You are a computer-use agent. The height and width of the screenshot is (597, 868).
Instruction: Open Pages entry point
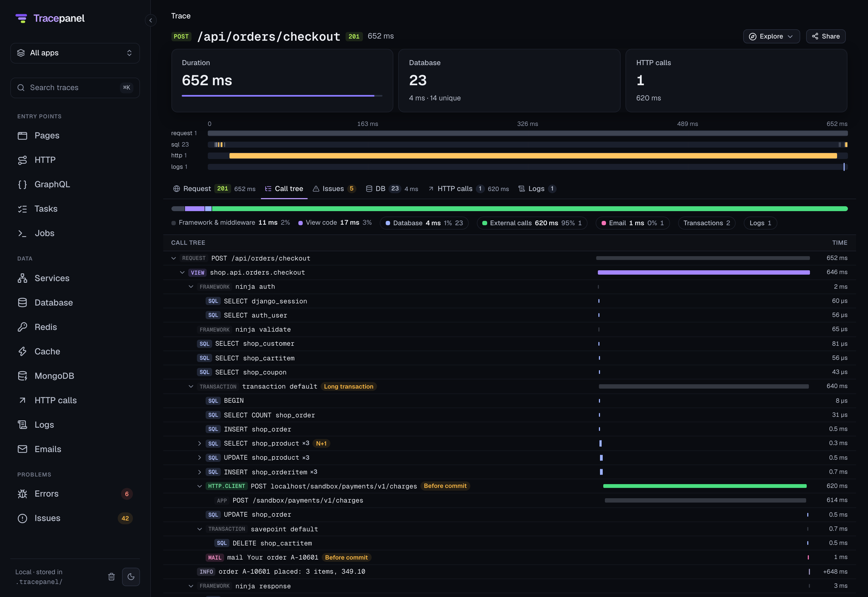click(x=75, y=135)
